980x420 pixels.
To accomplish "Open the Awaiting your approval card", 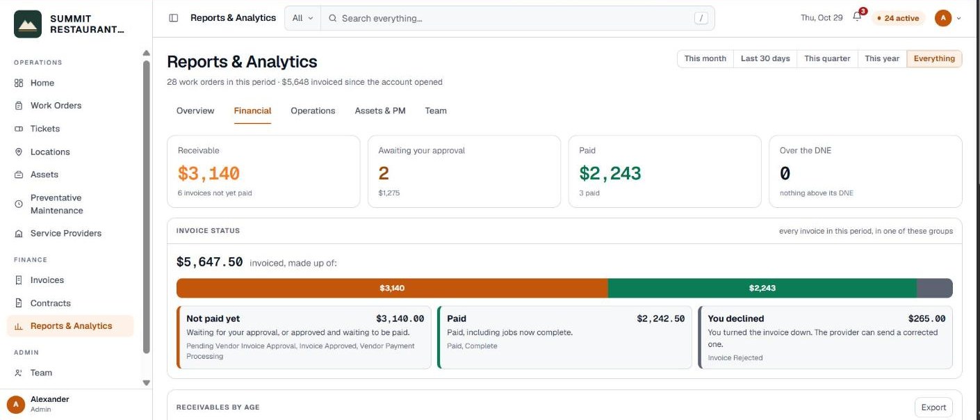I will click(x=464, y=171).
